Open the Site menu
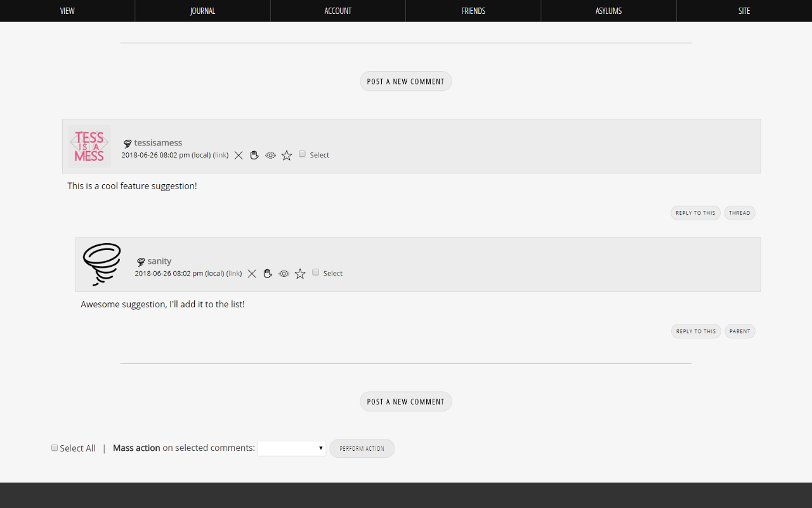This screenshot has width=812, height=508. coord(744,11)
